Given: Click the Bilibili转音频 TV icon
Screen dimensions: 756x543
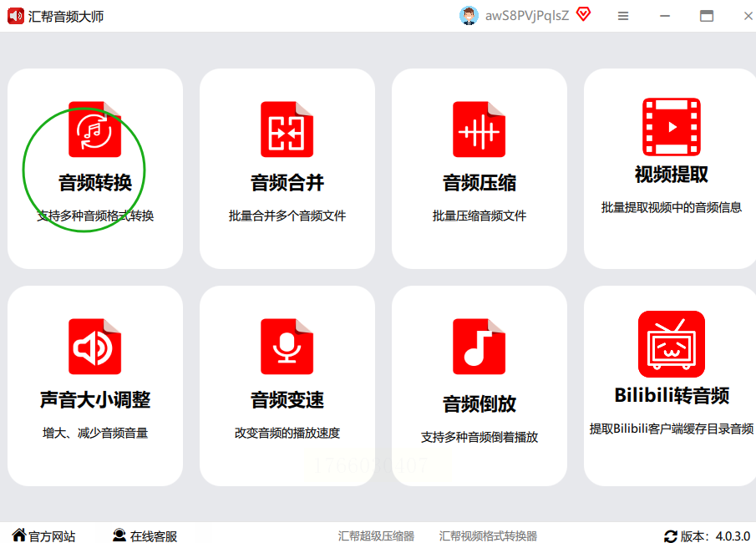Looking at the screenshot, I should pos(671,344).
